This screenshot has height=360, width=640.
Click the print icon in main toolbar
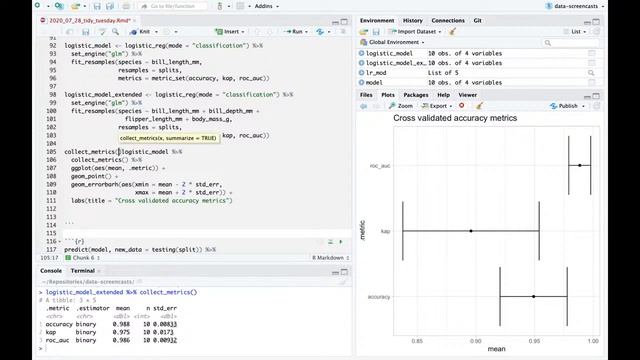(126, 6)
